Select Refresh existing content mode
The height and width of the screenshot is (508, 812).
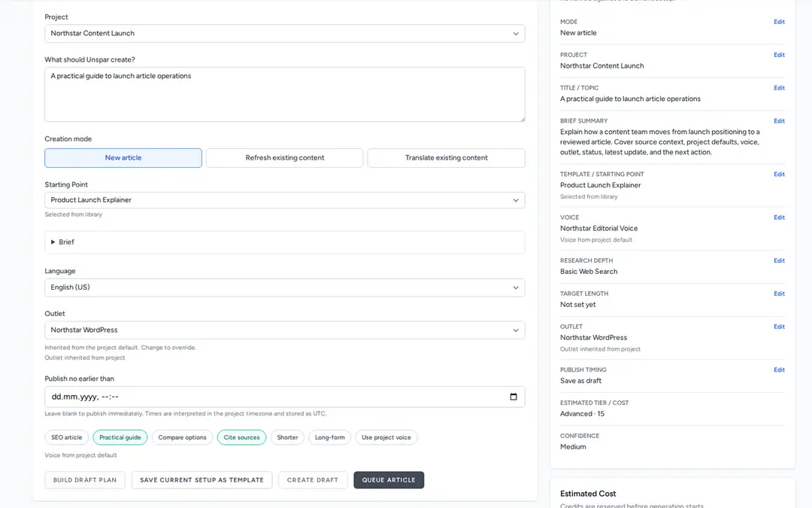click(x=285, y=157)
